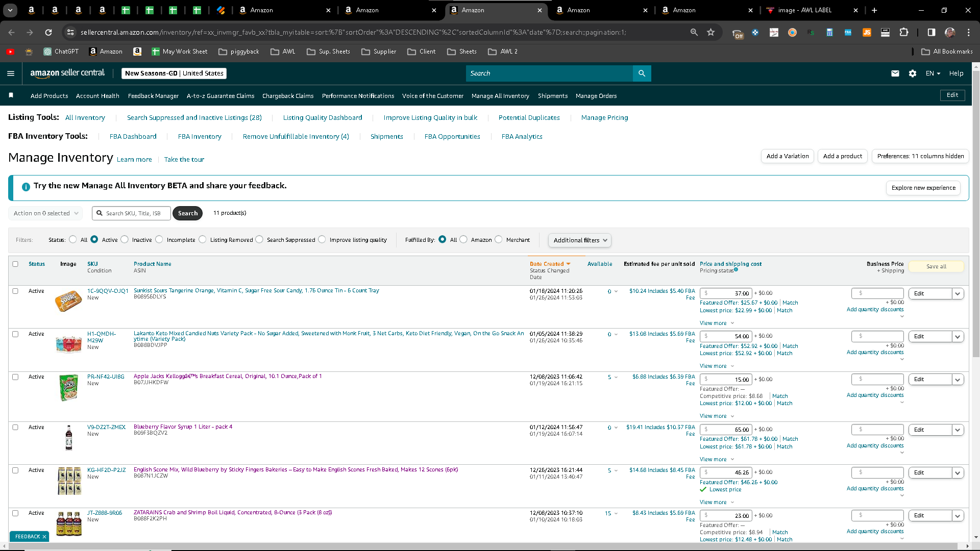Image resolution: width=980 pixels, height=551 pixels.
Task: Click the Amazon Seller Central logo
Action: 67,73
